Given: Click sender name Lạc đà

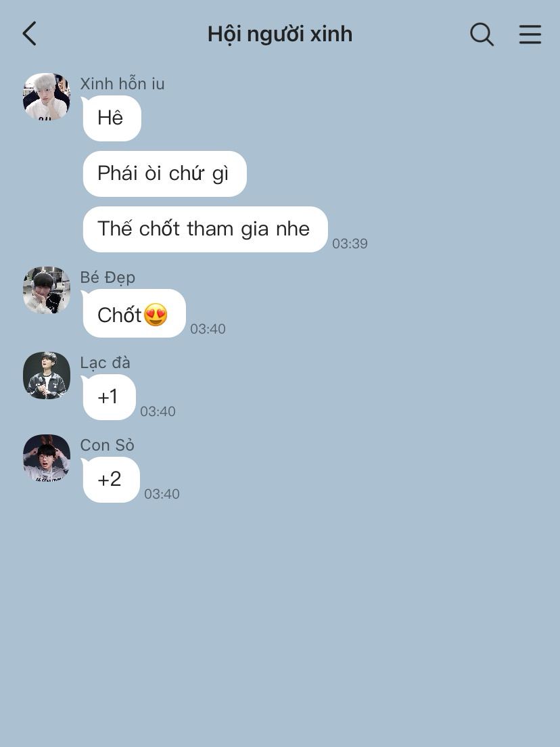Looking at the screenshot, I should tap(106, 363).
